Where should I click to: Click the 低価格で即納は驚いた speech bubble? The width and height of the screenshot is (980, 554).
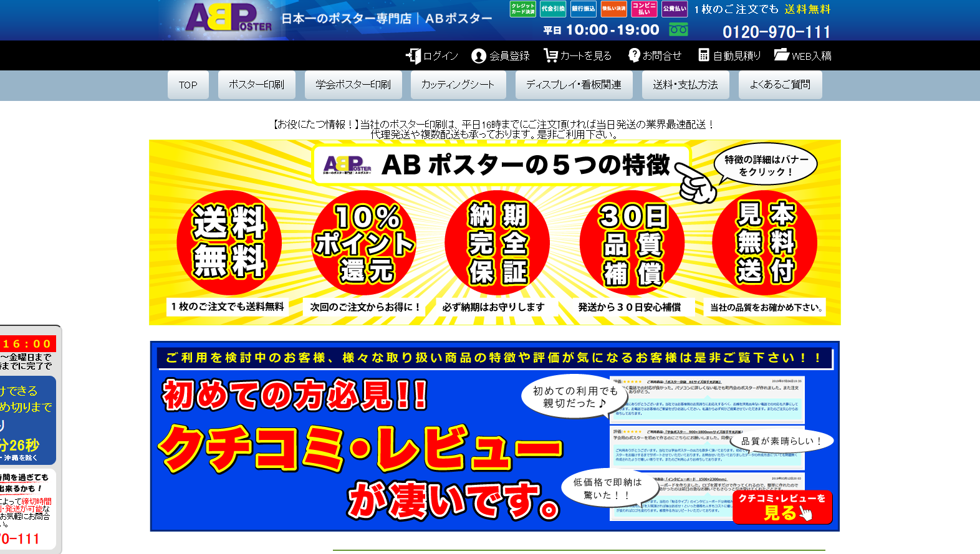[x=610, y=488]
